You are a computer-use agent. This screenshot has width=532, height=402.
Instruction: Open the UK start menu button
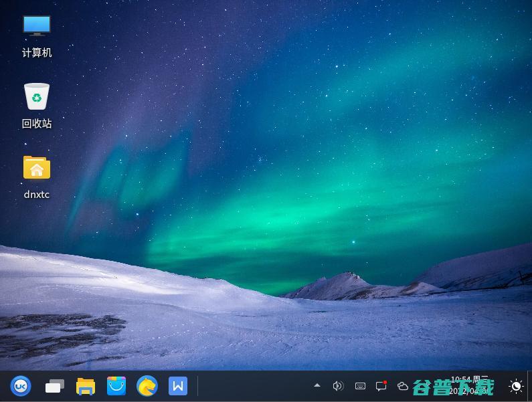coord(21,386)
